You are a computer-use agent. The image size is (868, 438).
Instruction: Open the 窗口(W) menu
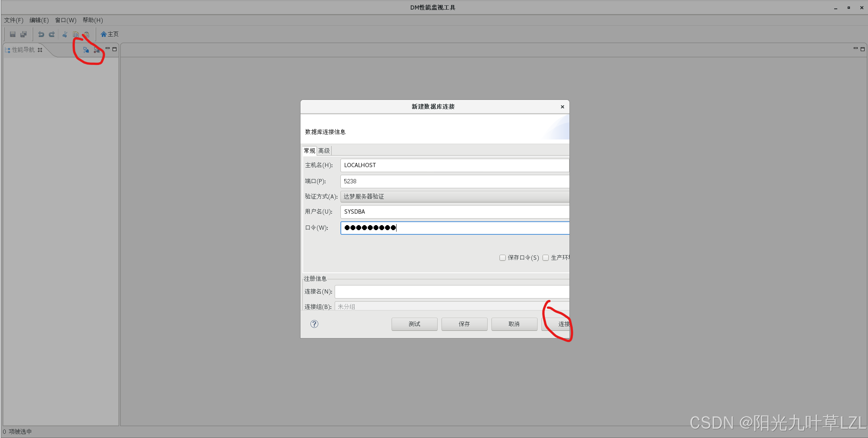[66, 20]
